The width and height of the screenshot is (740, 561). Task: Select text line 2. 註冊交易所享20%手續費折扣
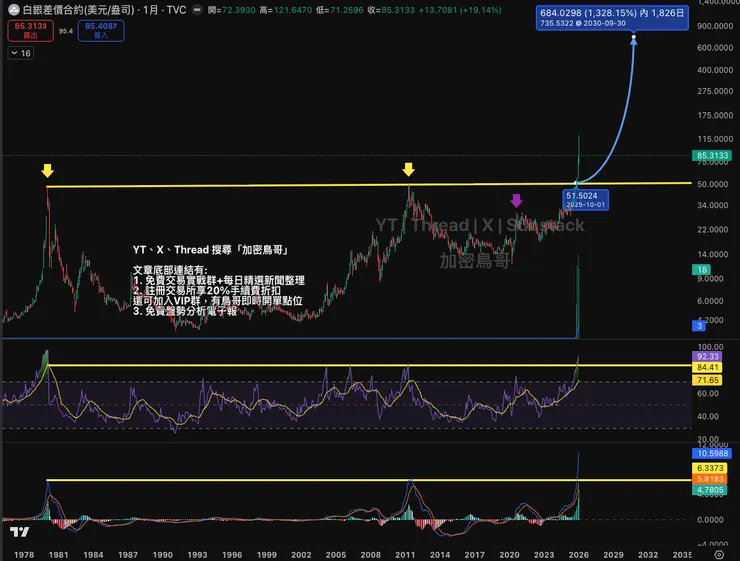(207, 291)
